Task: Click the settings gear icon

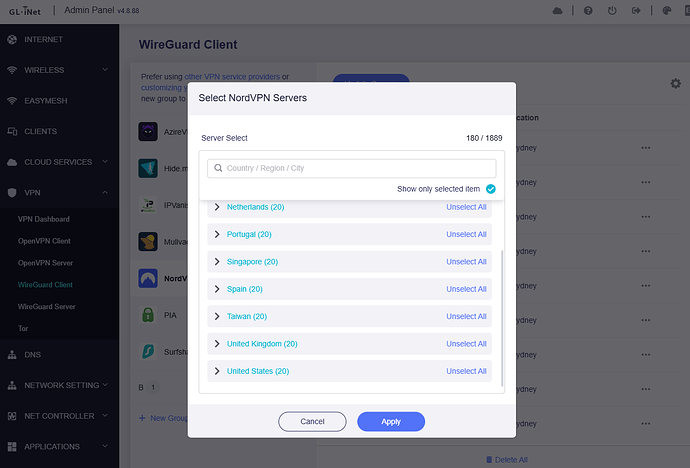Action: coord(675,84)
